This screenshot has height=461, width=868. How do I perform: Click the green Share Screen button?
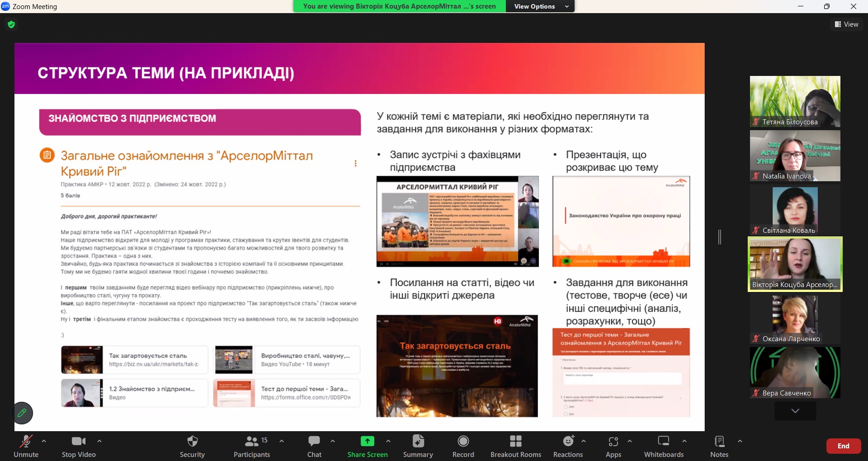[368, 446]
